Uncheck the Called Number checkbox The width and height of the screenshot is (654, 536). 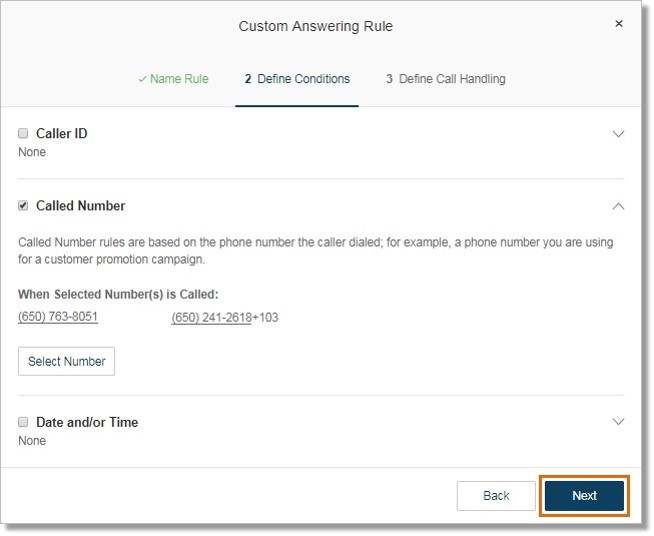click(23, 205)
